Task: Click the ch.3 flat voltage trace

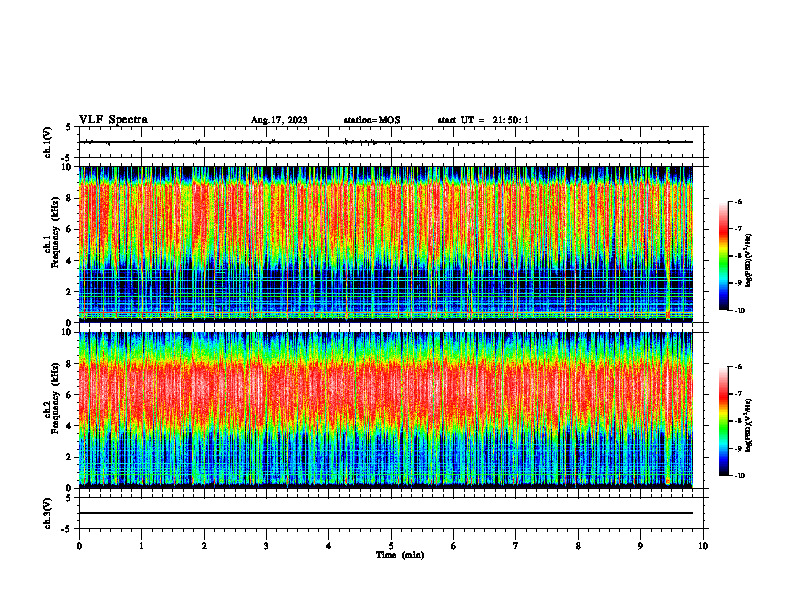Action: 386,513
